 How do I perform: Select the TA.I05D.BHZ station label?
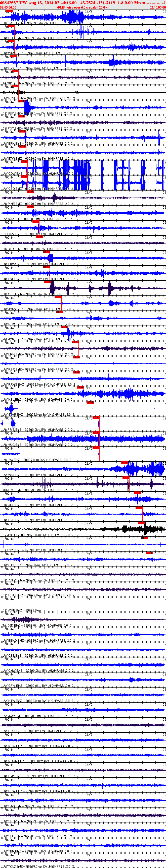click(37, 626)
